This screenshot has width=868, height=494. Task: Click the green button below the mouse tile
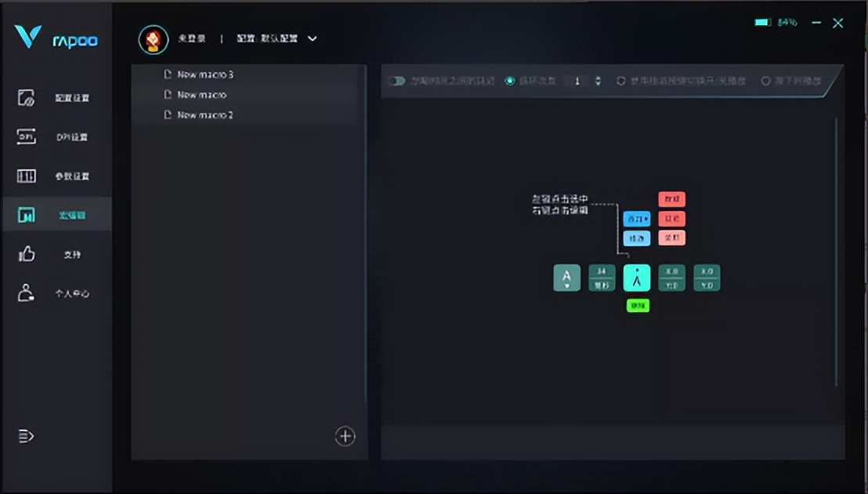coord(637,305)
